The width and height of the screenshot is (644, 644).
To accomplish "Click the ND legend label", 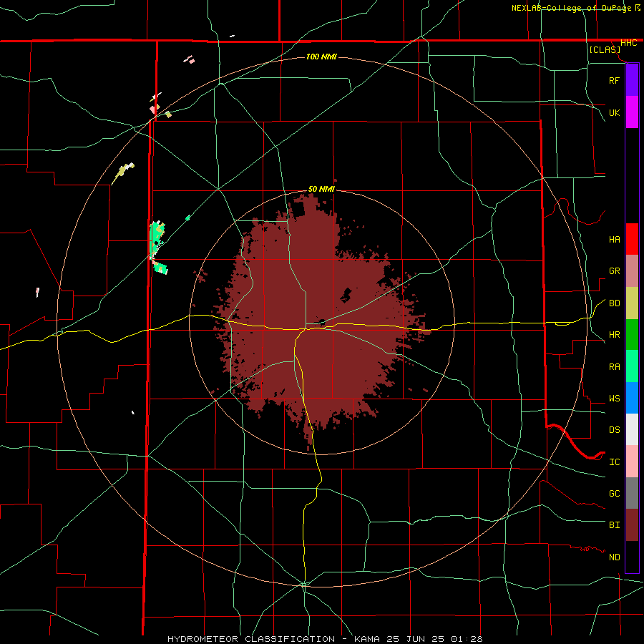I will tap(614, 557).
